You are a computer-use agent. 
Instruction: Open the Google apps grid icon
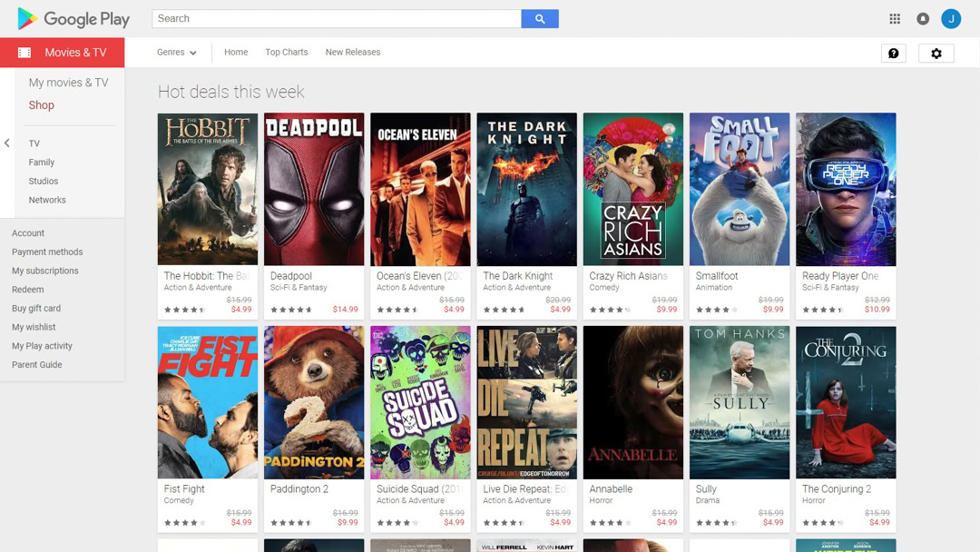895,19
